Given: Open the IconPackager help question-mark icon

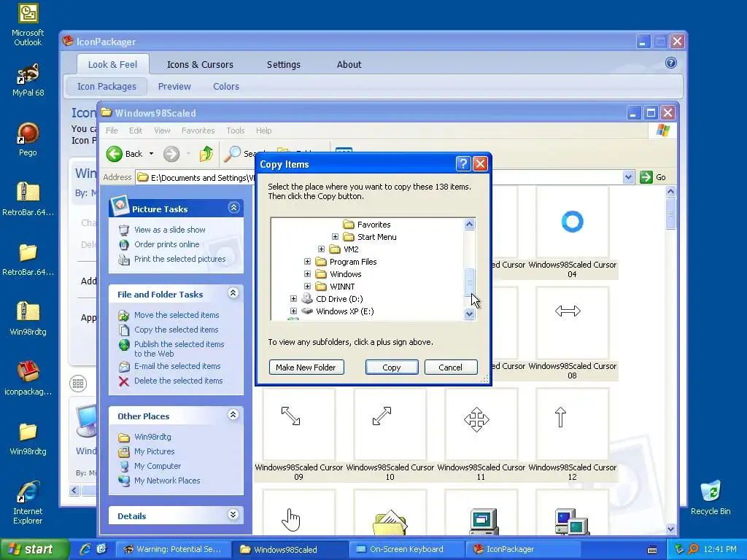Looking at the screenshot, I should point(671,63).
